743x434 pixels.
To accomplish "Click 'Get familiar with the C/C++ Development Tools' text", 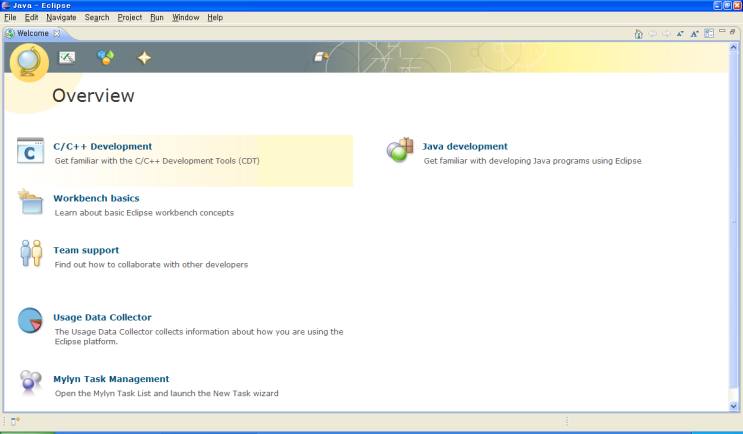I will 157,161.
